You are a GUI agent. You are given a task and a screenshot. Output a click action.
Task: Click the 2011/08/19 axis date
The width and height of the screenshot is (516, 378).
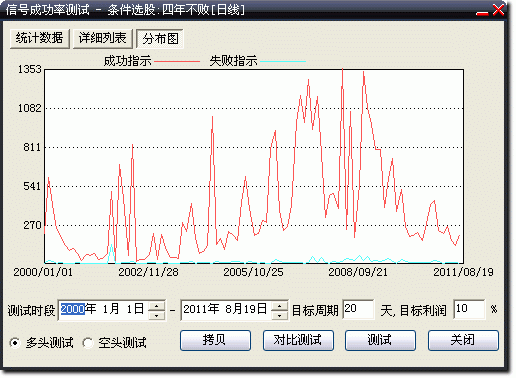(x=463, y=272)
